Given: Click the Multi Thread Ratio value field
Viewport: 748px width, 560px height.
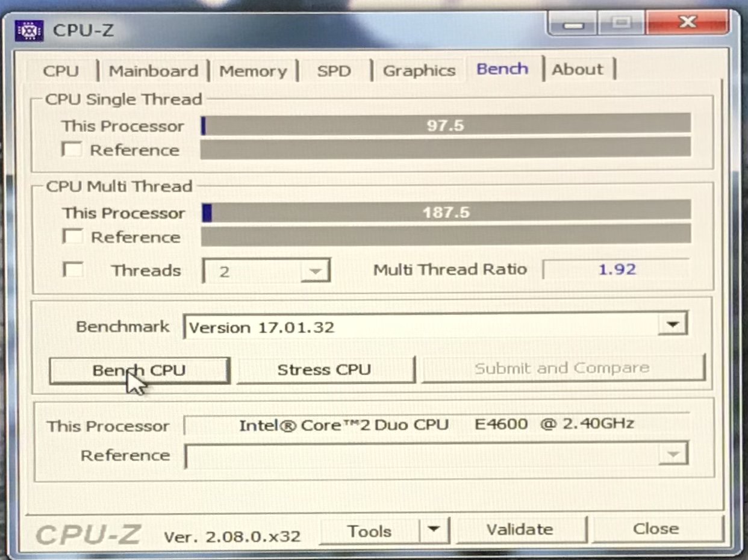Looking at the screenshot, I should pyautogui.click(x=616, y=269).
